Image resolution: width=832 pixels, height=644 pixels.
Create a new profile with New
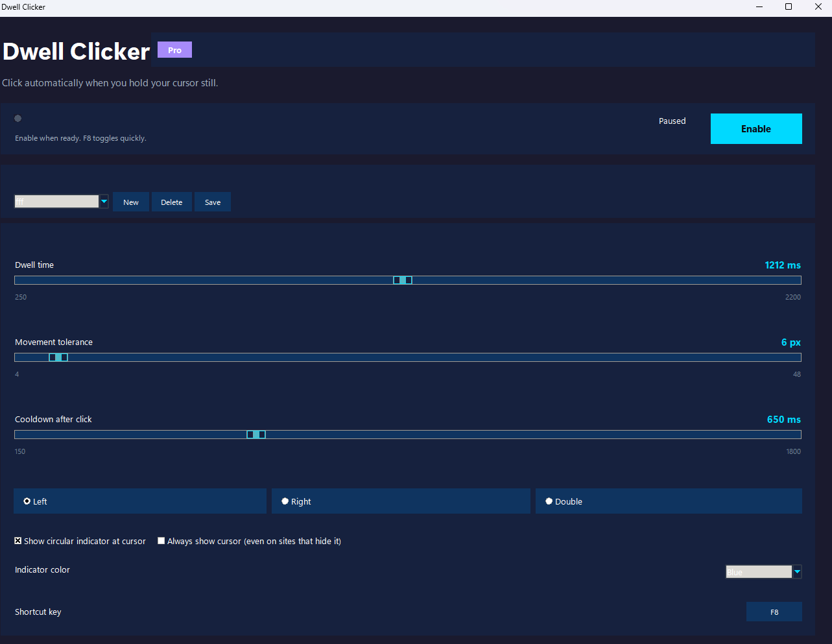click(131, 202)
